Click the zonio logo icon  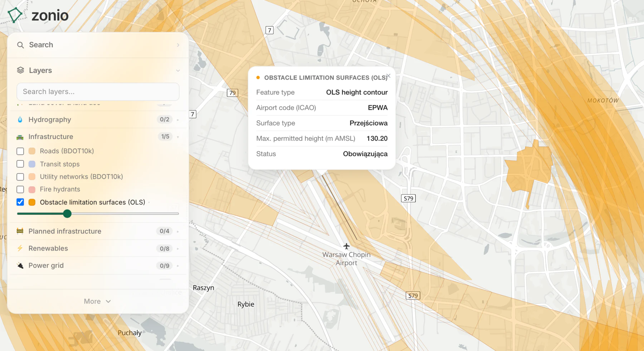coord(15,15)
